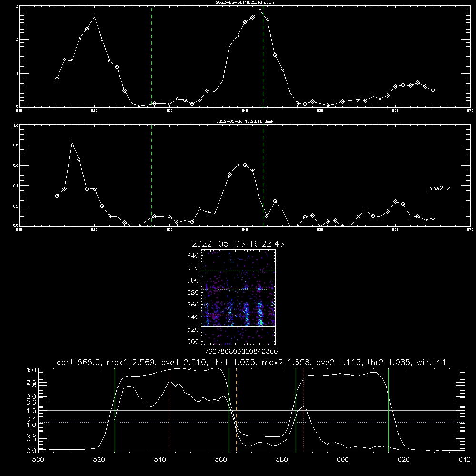
Task: Click 'thr1 1.085' in the stats header
Action: pos(235,362)
